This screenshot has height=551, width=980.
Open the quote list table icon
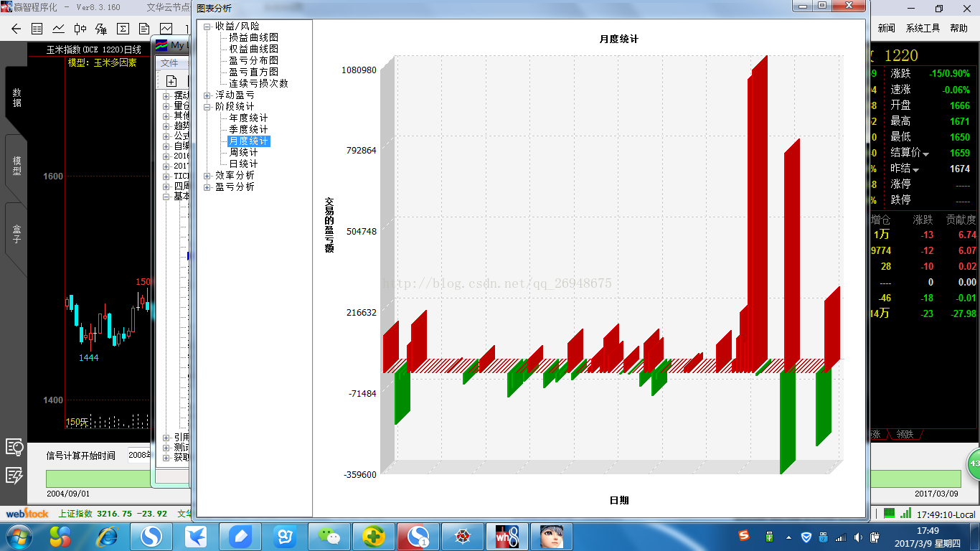tap(37, 29)
